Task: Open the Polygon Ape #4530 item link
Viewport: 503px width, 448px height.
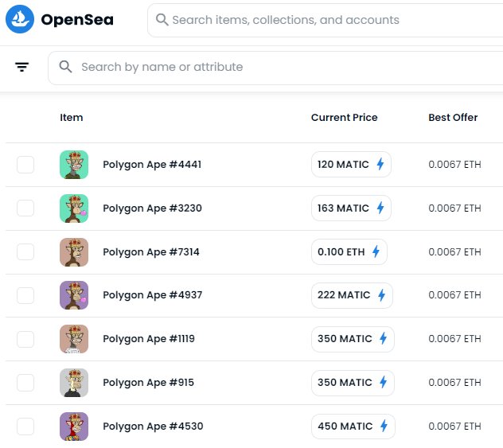Action: 153,427
